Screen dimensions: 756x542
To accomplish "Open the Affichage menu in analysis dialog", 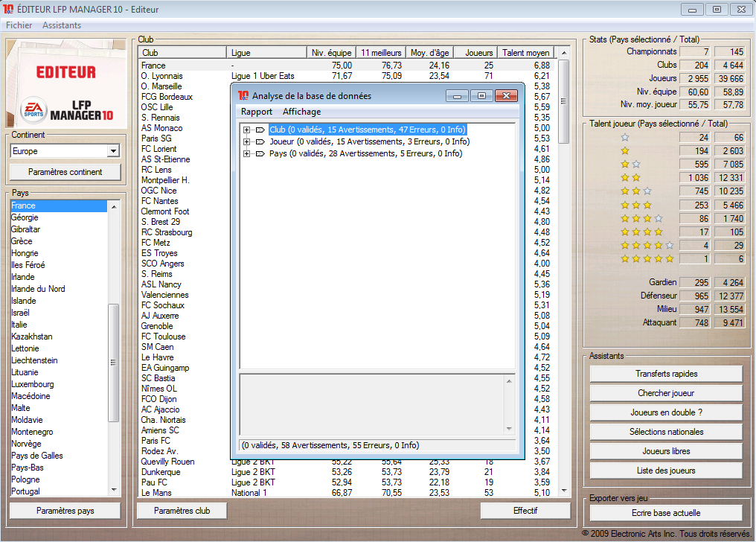I will 302,112.
